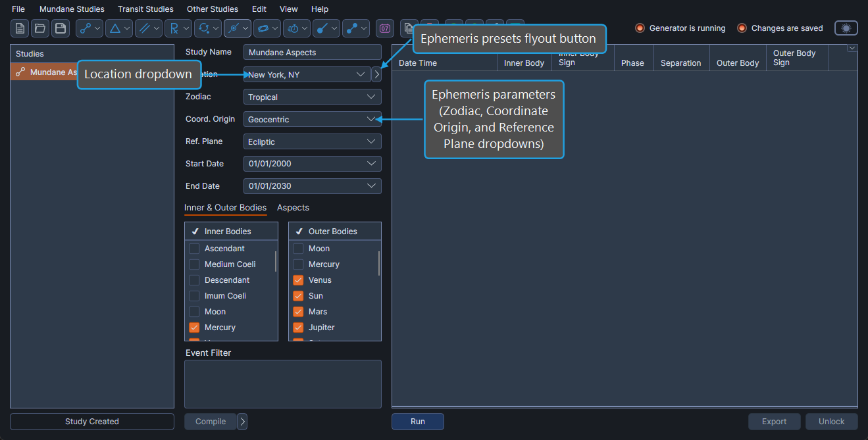Check Mercury in Outer Bodies list

298,264
